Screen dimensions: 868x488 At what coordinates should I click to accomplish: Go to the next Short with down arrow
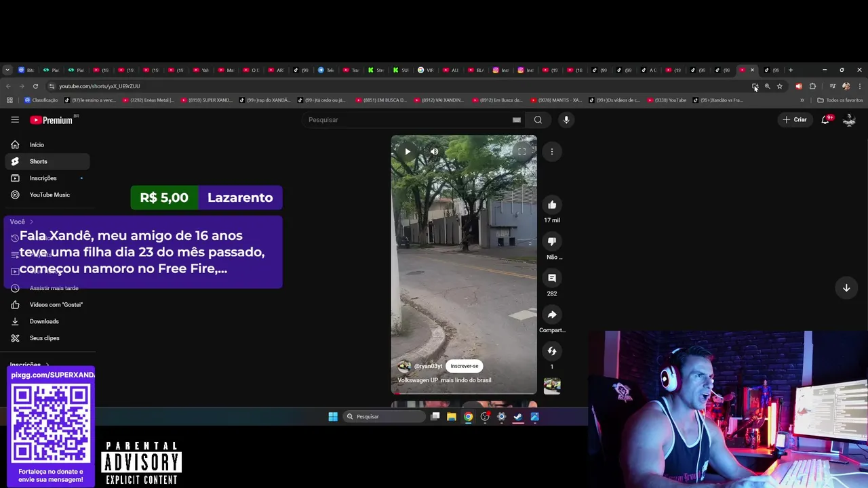[846, 288]
